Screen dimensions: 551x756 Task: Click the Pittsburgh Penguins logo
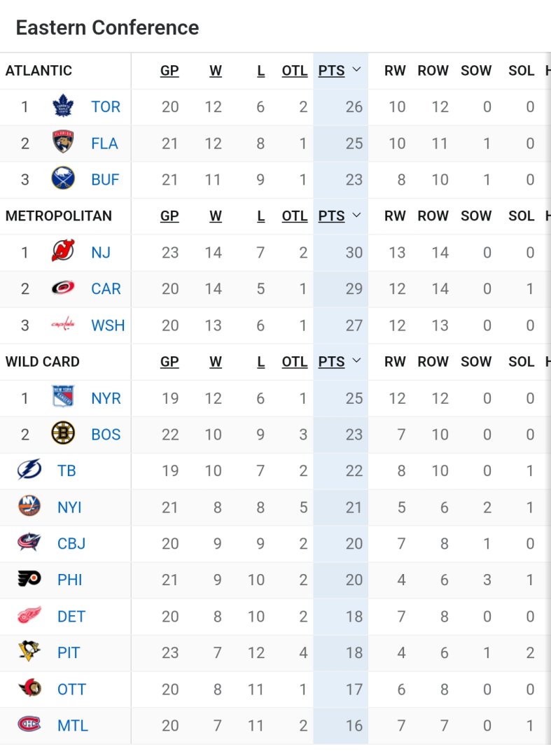[29, 652]
